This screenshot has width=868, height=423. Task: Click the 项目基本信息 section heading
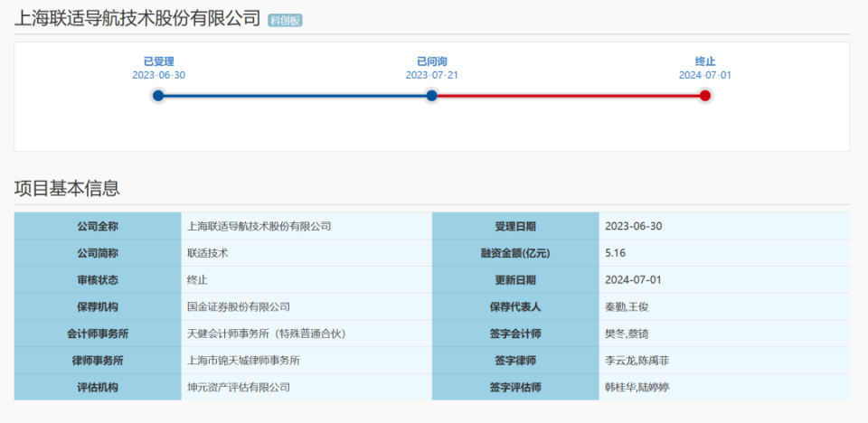pos(67,188)
